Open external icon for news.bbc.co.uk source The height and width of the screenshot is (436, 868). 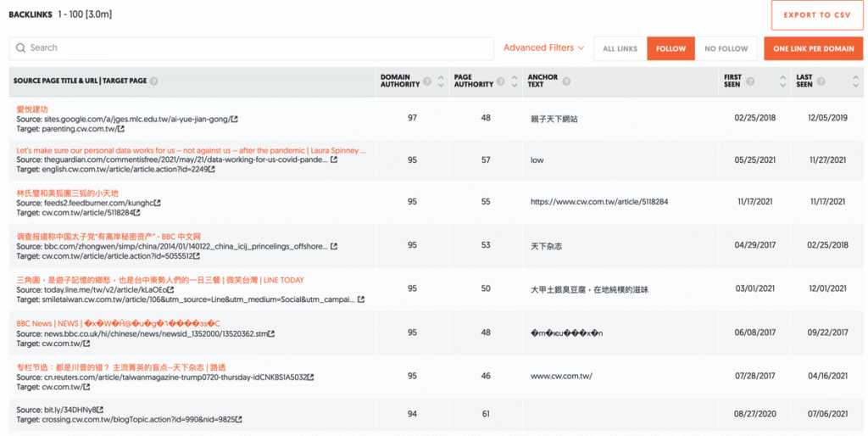271,334
